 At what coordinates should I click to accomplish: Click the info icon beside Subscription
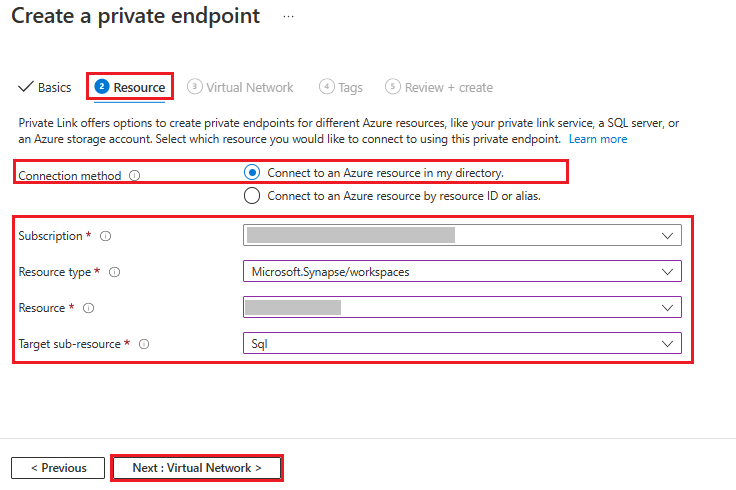105,236
